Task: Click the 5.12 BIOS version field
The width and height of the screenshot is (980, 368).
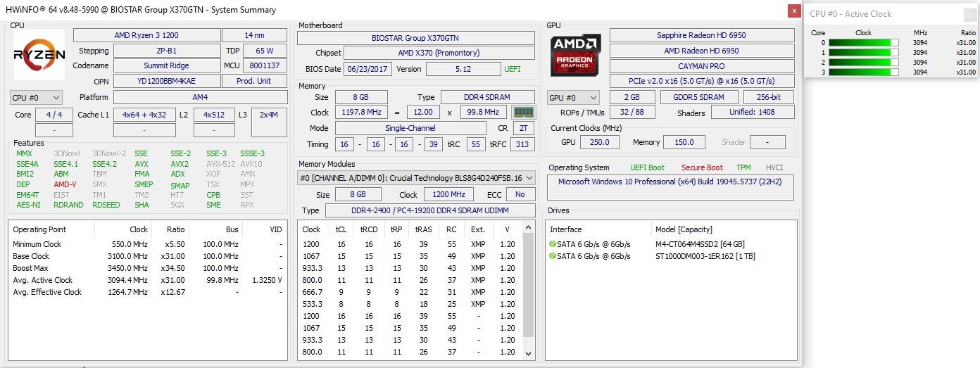Action: pos(463,69)
